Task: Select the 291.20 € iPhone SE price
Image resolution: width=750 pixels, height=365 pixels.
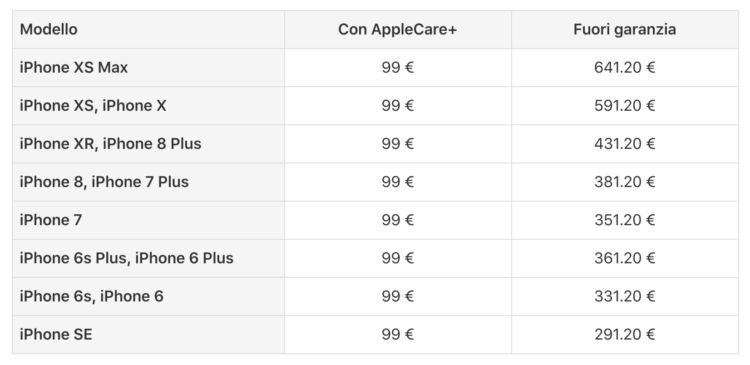Action: click(625, 334)
